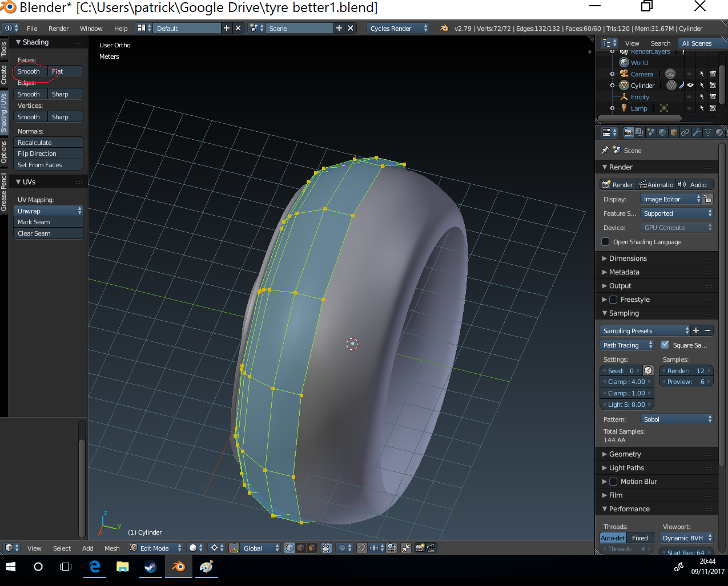Open the Feature Set Supported dropdown
The width and height of the screenshot is (728, 586).
677,213
